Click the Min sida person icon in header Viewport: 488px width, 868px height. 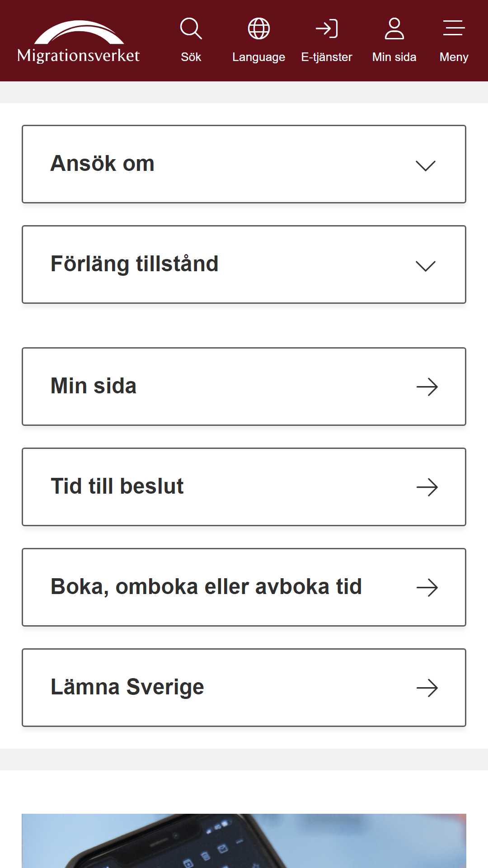point(394,28)
